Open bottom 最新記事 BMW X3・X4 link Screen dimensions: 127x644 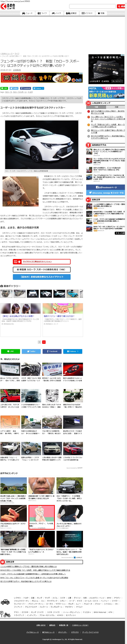coord(34,578)
